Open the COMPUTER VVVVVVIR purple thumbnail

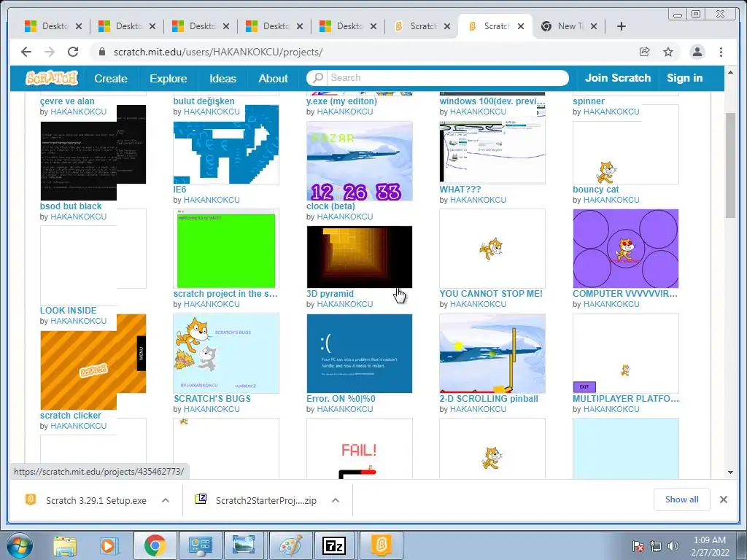(625, 249)
